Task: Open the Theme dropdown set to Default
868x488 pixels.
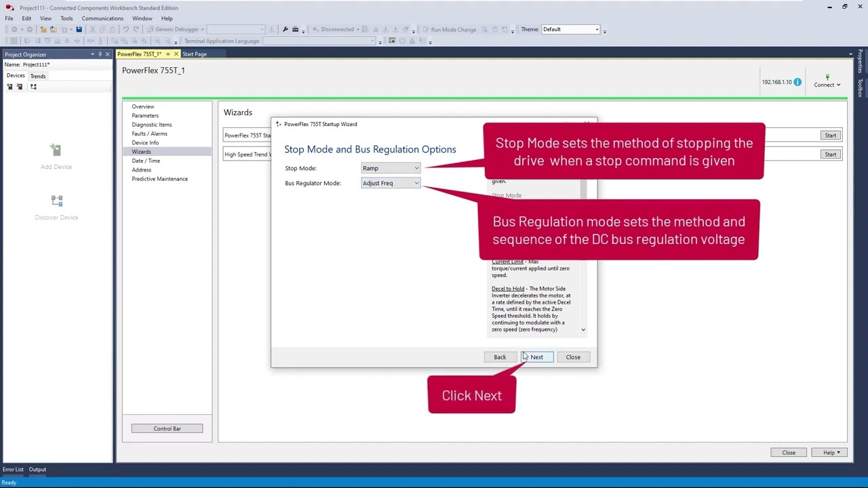Action: click(x=571, y=29)
